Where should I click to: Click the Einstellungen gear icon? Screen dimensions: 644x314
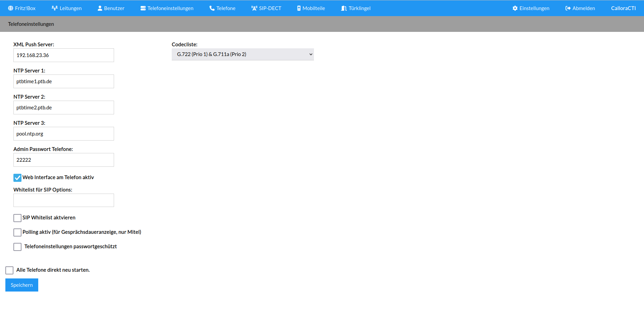coord(515,8)
